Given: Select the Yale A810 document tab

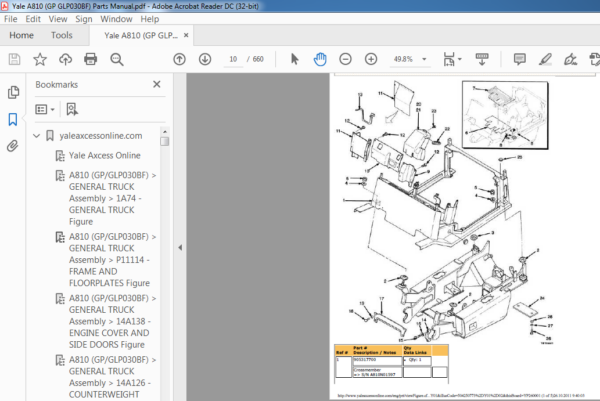Looking at the screenshot, I should [x=141, y=36].
